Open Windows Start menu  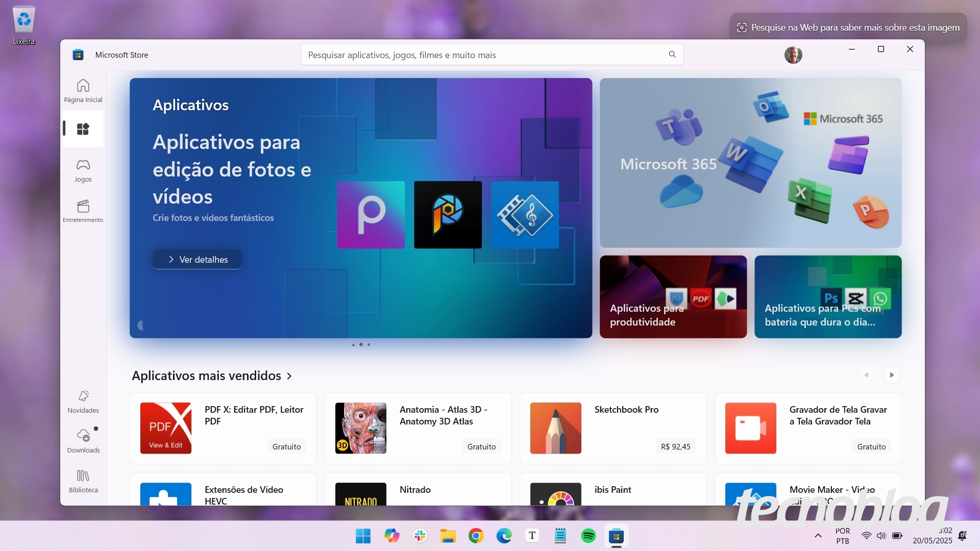[x=363, y=536]
